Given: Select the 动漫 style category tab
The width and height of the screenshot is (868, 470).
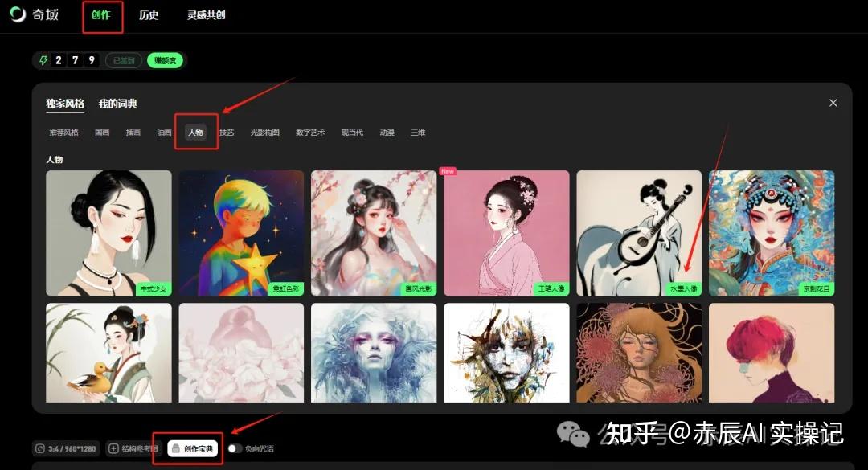Looking at the screenshot, I should coord(387,132).
